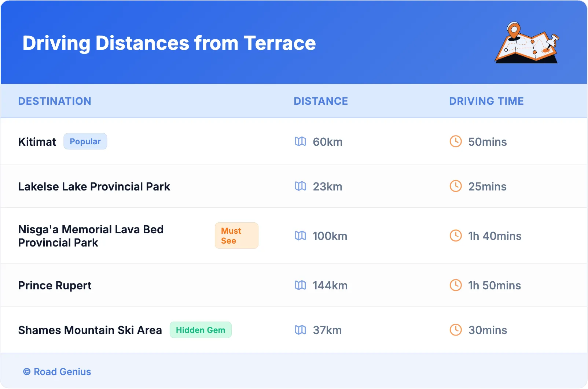Click the Must See badge

click(x=236, y=236)
